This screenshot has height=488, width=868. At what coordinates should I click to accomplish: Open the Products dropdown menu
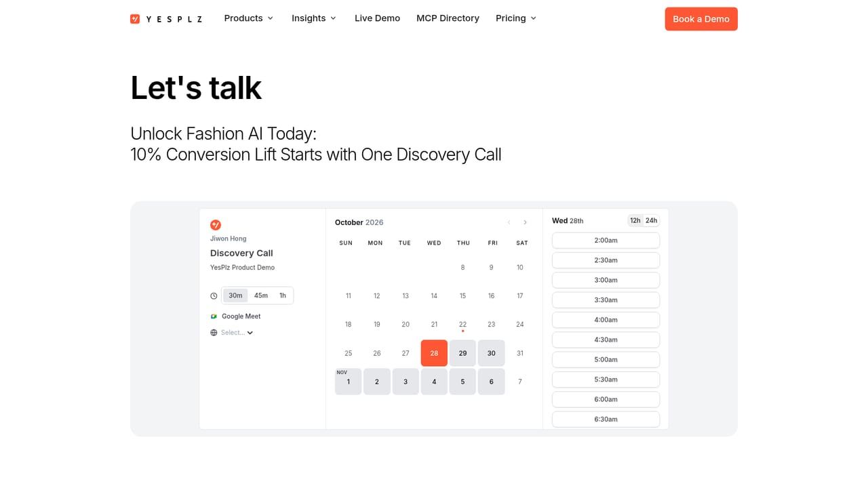(x=249, y=18)
